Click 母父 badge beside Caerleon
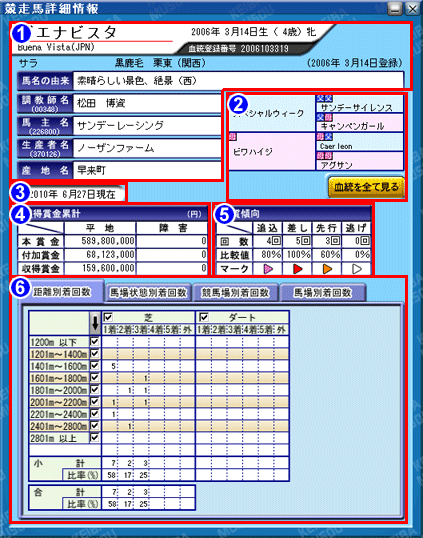The width and height of the screenshot is (423, 538). click(324, 137)
